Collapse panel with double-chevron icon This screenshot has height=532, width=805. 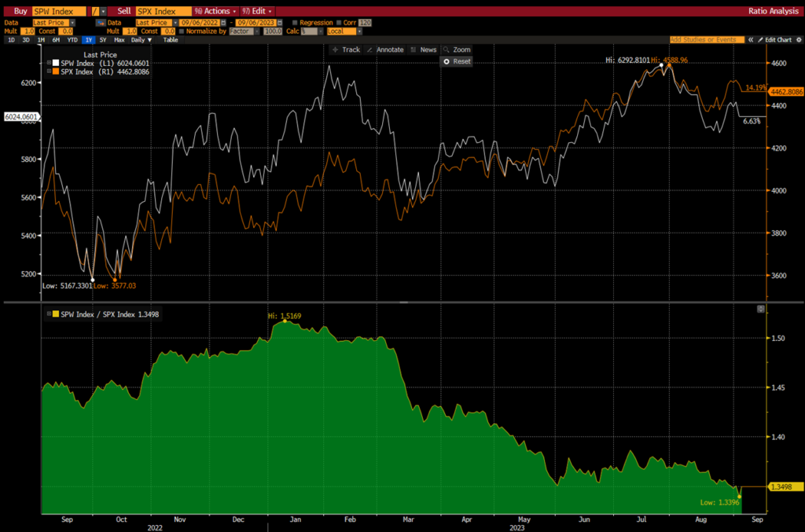pos(751,39)
